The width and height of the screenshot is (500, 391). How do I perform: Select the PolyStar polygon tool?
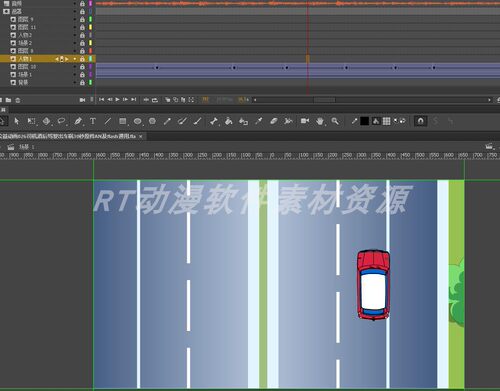click(152, 121)
